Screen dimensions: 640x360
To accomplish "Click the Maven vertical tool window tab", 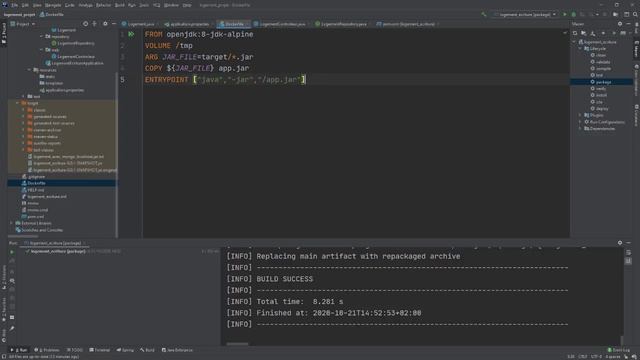I will pos(636,49).
